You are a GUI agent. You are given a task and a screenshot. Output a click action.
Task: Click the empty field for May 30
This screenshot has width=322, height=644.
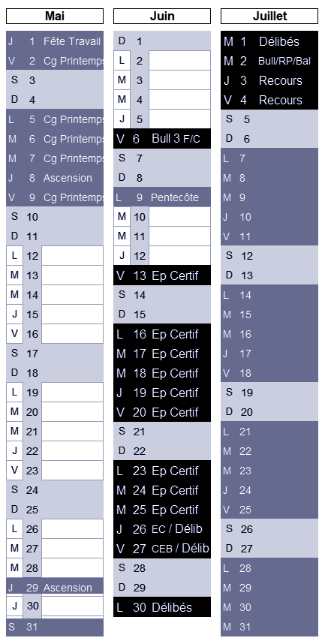(72, 606)
